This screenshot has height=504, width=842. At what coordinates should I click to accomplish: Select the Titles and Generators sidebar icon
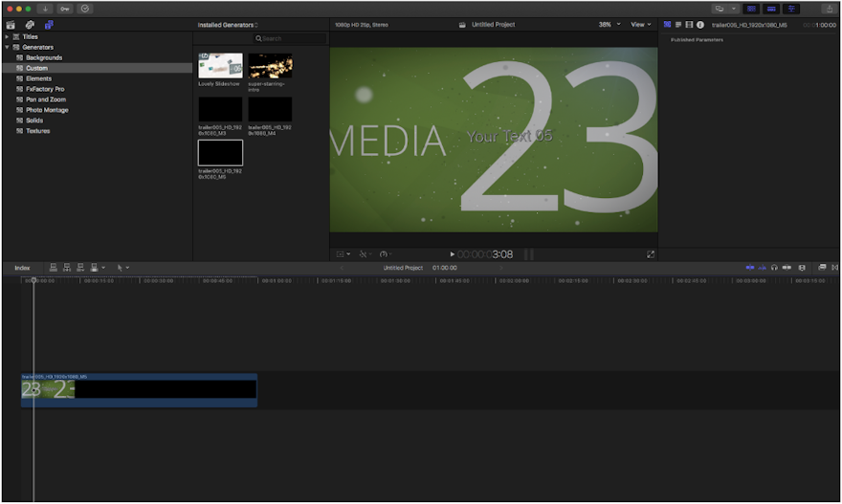click(49, 25)
